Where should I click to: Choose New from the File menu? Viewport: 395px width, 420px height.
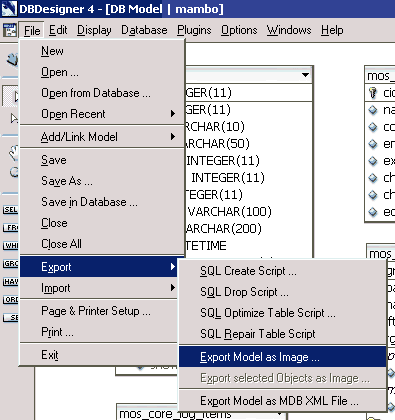coord(102,51)
